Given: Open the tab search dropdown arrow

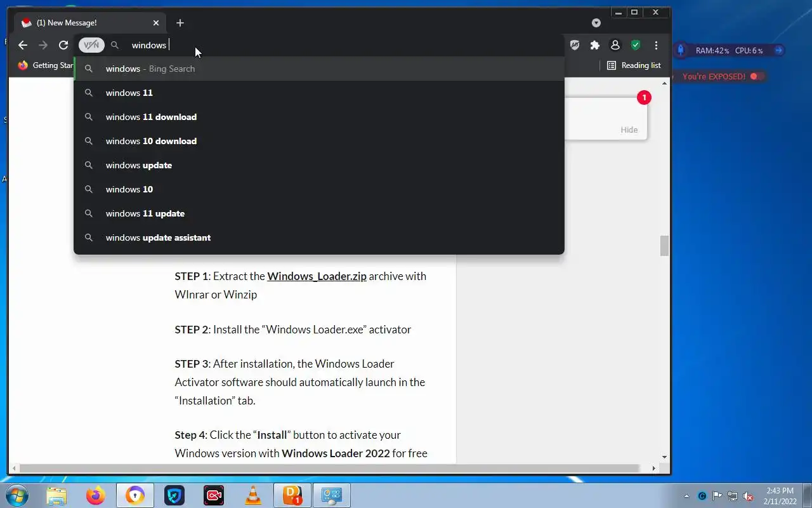Looking at the screenshot, I should pyautogui.click(x=596, y=23).
